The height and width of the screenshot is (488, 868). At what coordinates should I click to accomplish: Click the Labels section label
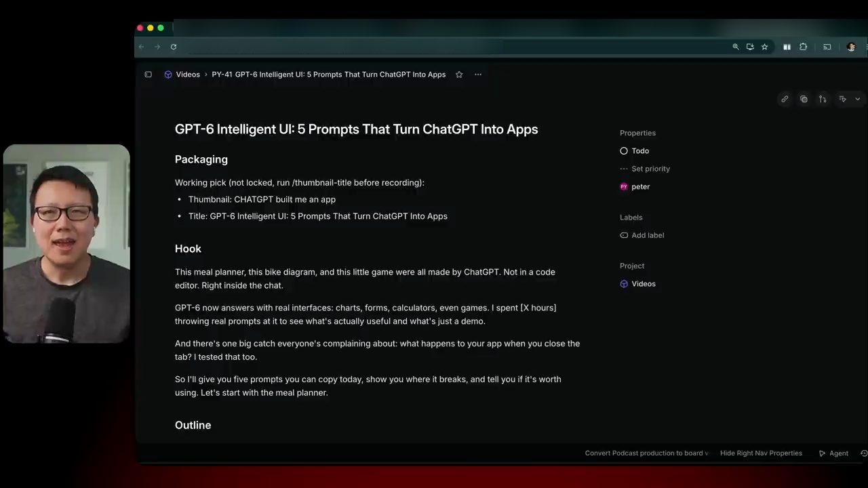click(631, 218)
